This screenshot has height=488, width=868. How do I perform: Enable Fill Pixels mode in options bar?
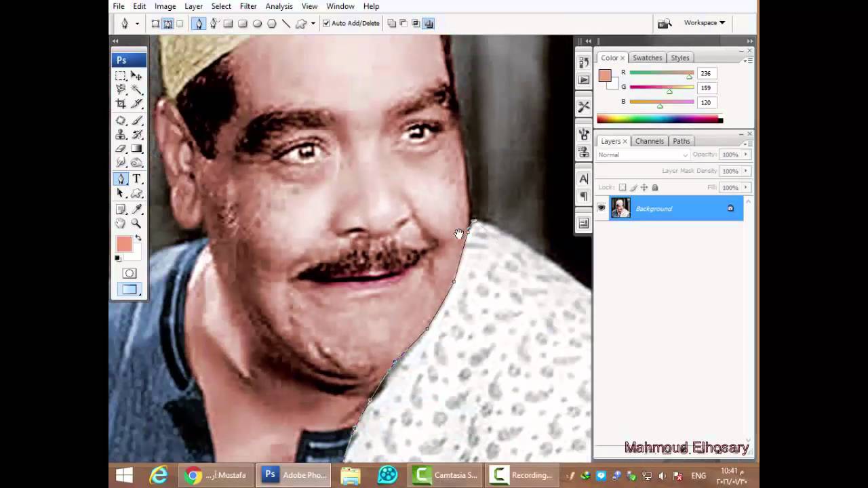tap(180, 24)
